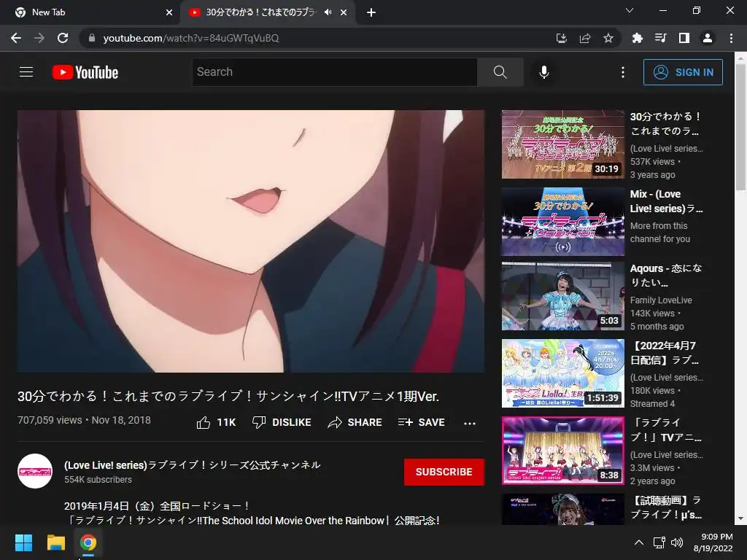Pause the playing video by clicking player
This screenshot has height=560, width=747.
[x=251, y=241]
